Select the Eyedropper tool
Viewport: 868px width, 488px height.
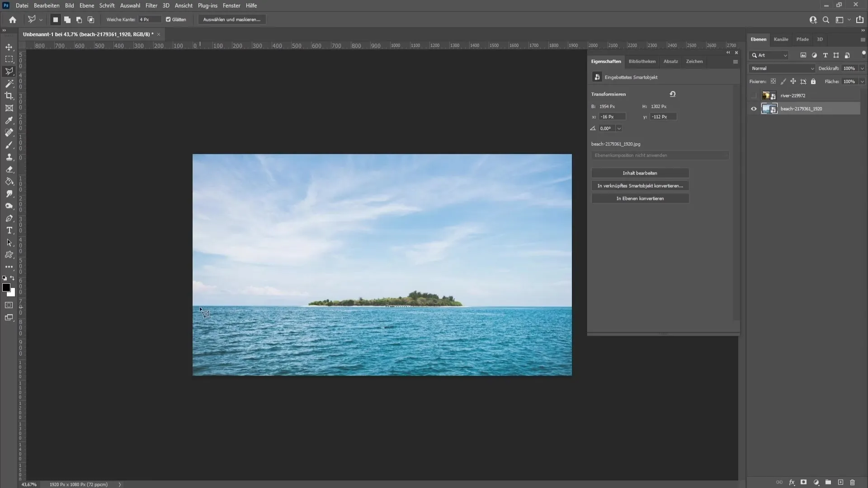[x=9, y=120]
